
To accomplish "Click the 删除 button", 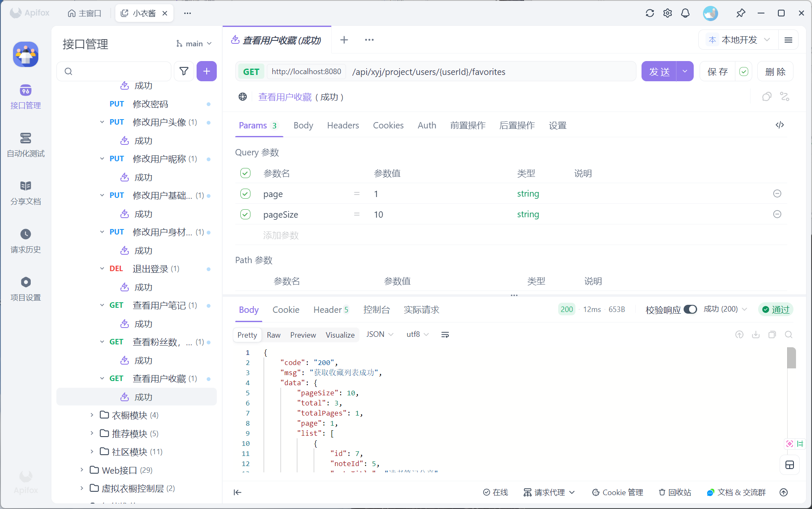I will point(775,72).
